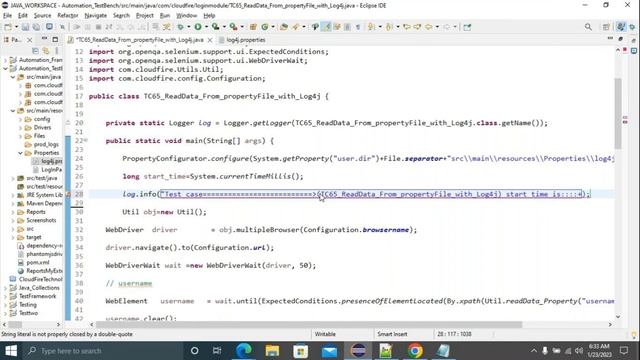
Task: Click the Save All toolbar icon
Action: [x=36, y=27]
